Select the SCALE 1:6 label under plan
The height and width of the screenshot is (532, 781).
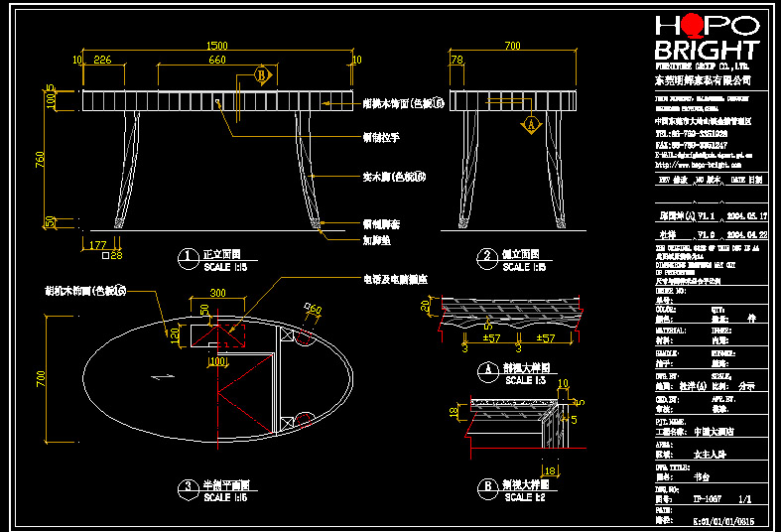coord(225,497)
